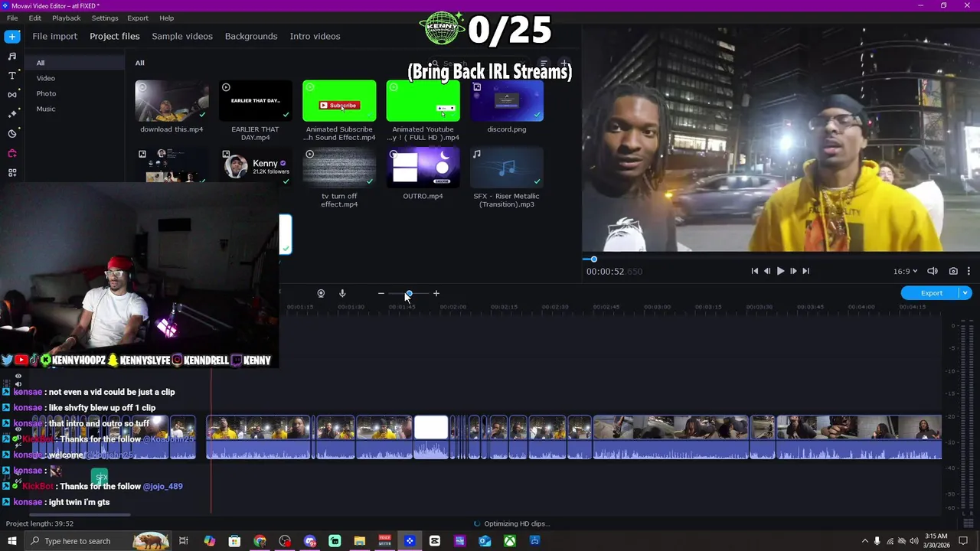Open the 16:9 aspect ratio dropdown
Image resolution: width=980 pixels, height=551 pixels.
click(905, 271)
